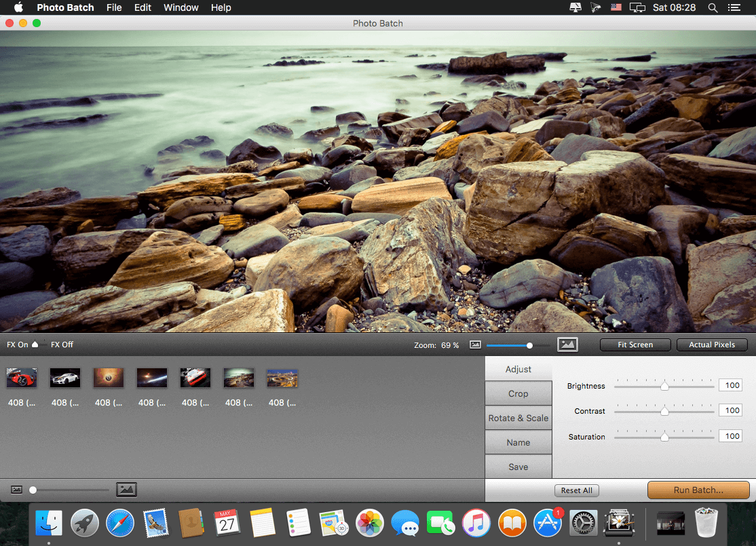
Task: Click the Fit Screen button
Action: pos(635,345)
